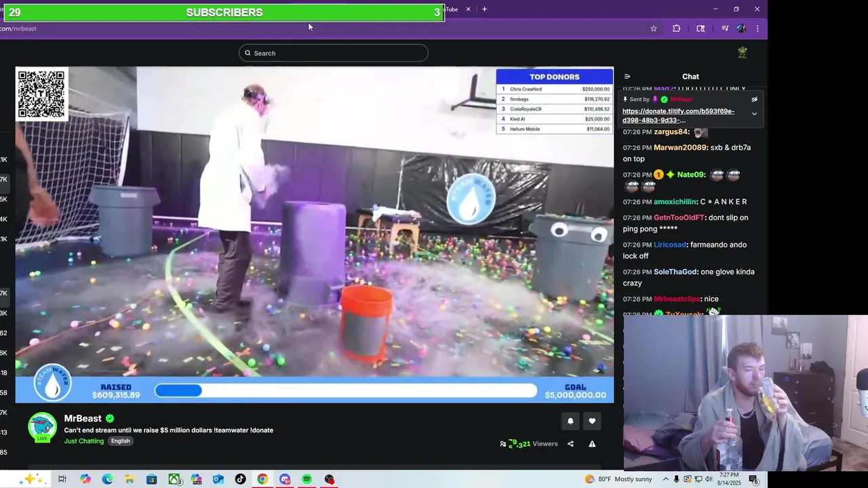Click the fundraising progress bar in stream
This screenshot has width=868, height=488.
coord(346,390)
